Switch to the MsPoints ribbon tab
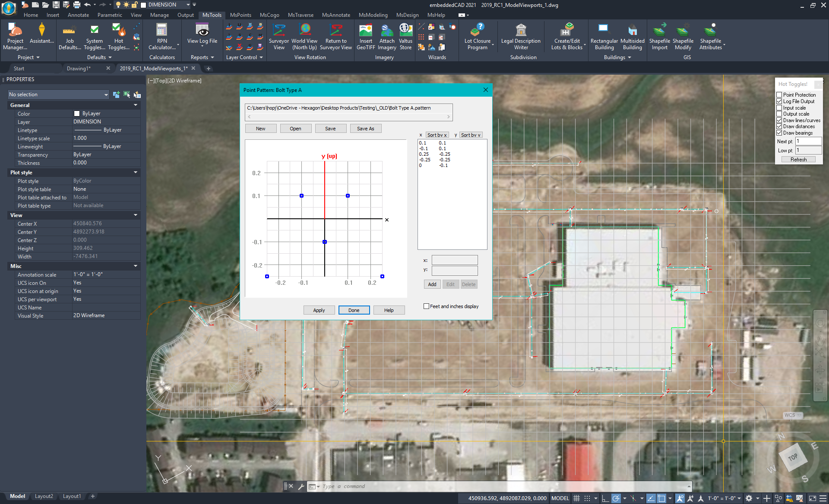829x504 pixels. click(240, 15)
